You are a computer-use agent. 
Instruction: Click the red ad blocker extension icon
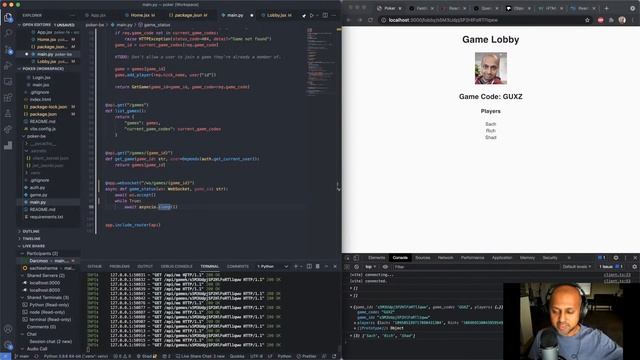pos(601,20)
